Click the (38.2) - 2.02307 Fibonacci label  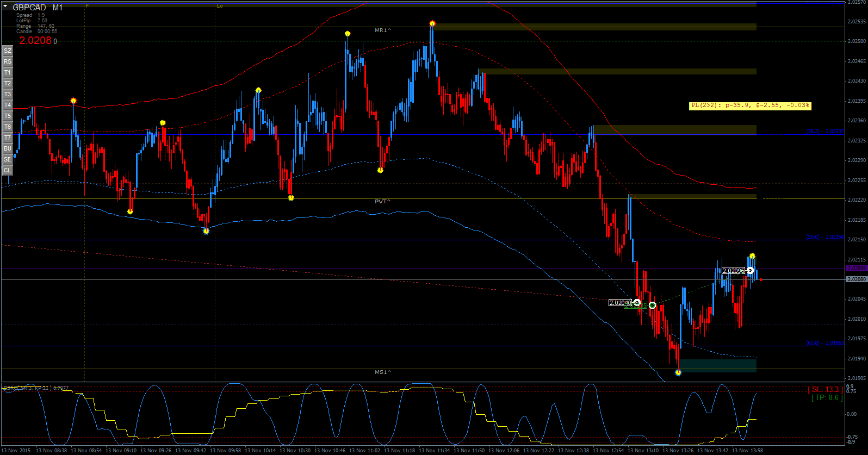point(825,132)
